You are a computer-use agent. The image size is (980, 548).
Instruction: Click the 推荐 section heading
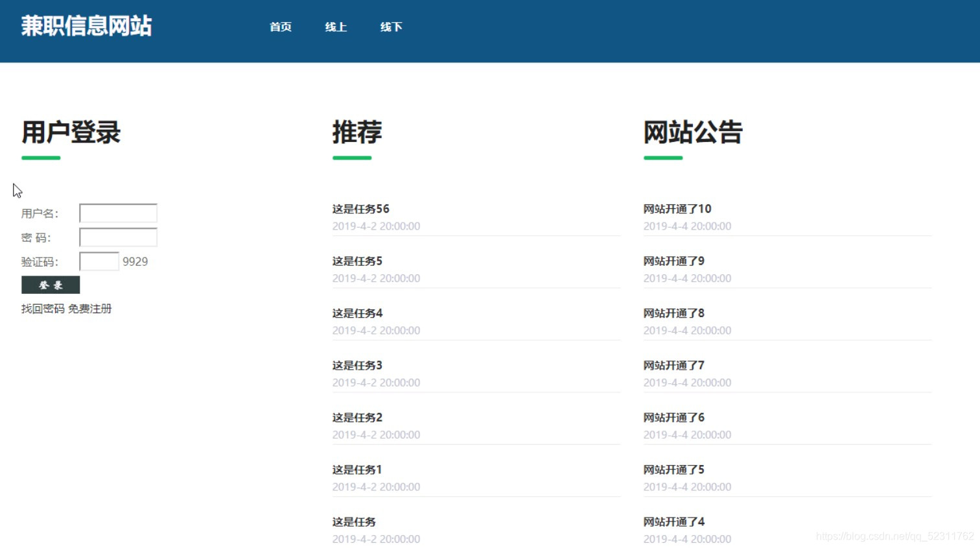pyautogui.click(x=356, y=132)
